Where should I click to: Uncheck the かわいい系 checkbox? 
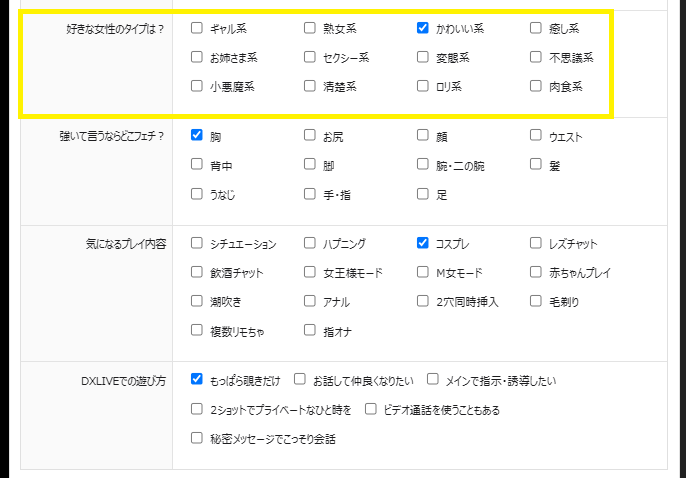[x=423, y=29]
